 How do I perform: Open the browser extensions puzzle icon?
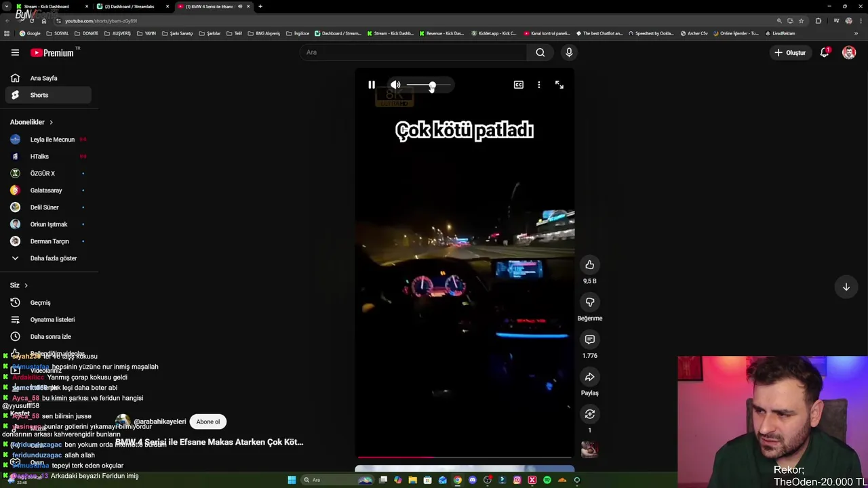coord(818,21)
